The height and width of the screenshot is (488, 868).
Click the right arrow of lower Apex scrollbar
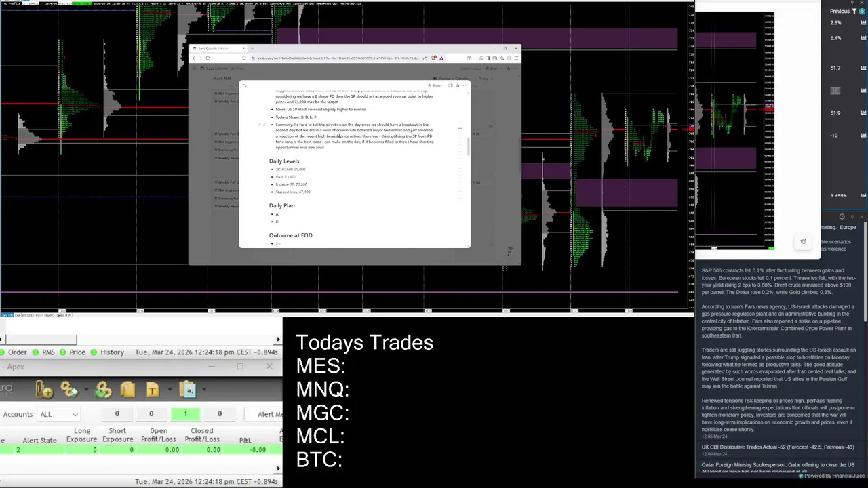[x=278, y=468]
